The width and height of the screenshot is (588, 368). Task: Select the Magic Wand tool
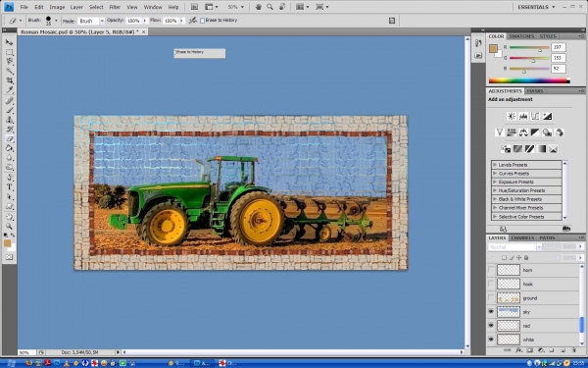(x=10, y=71)
